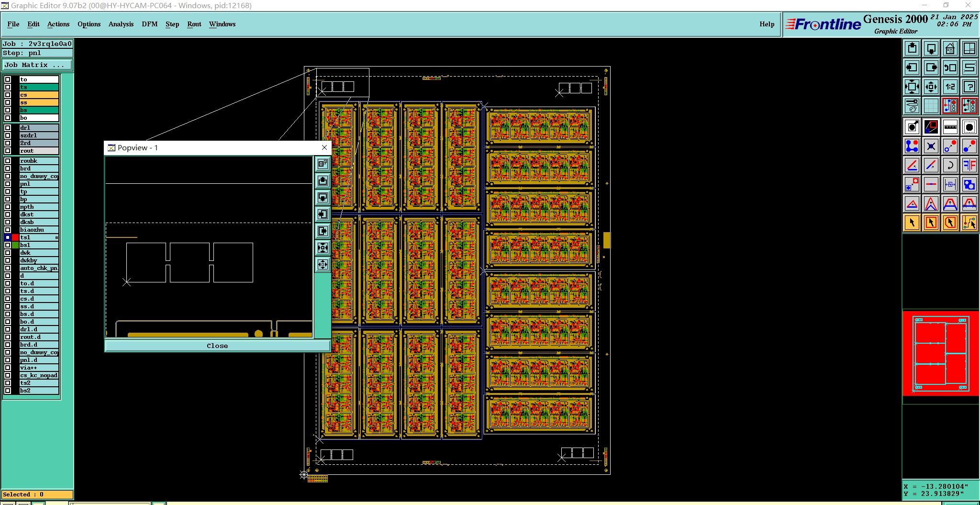Open the wrench and palette settings icon
Image resolution: width=980 pixels, height=505 pixels.
912,106
